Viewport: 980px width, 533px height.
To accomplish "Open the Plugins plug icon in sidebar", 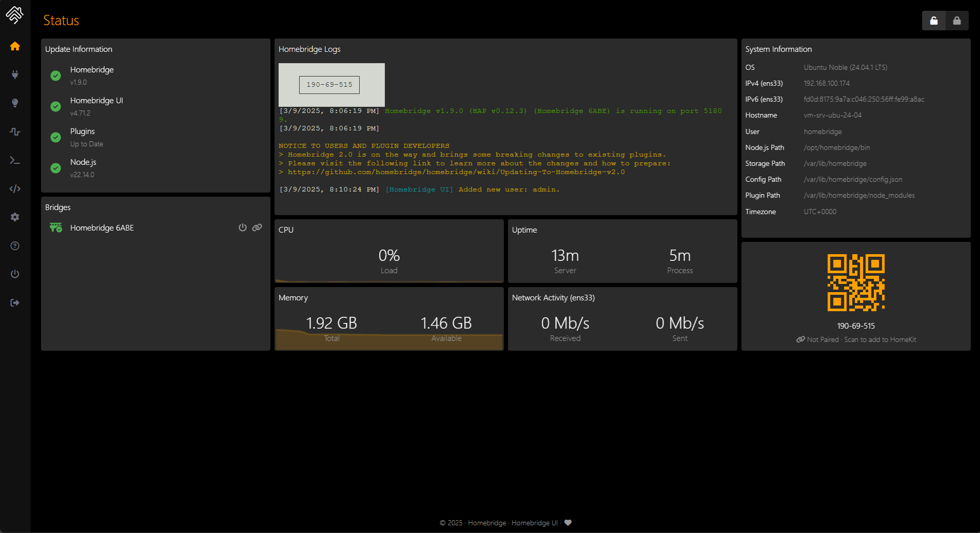I will pos(15,74).
